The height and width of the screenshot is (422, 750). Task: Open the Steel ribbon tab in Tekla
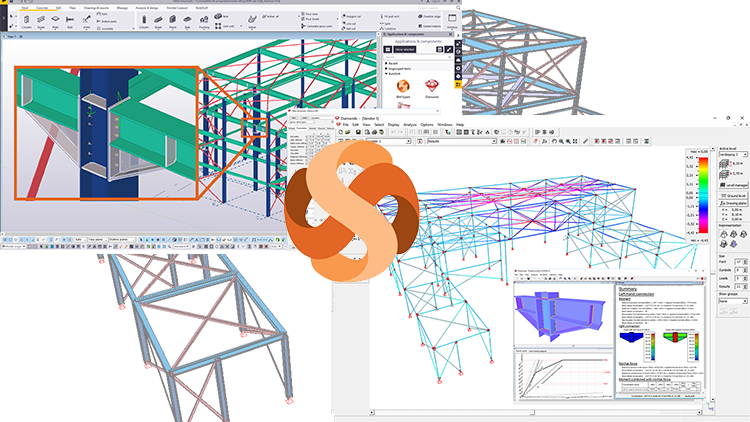point(25,8)
